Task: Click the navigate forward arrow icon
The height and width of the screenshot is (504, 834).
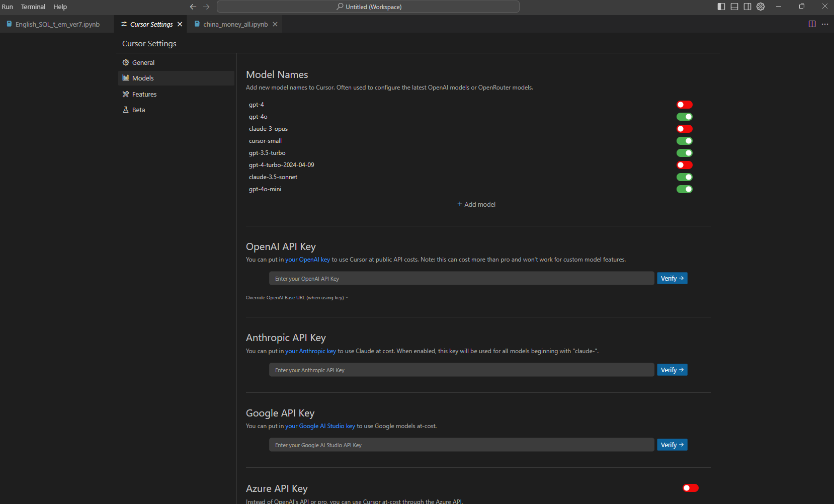Action: tap(206, 7)
